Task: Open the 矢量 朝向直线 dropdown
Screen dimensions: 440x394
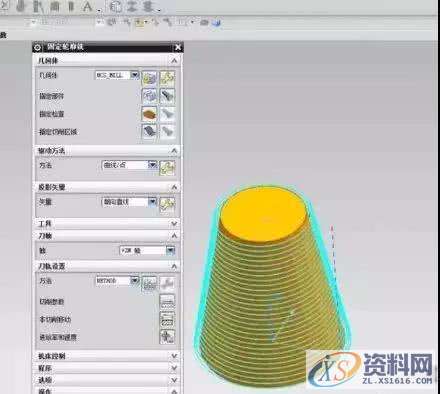Action: (152, 202)
